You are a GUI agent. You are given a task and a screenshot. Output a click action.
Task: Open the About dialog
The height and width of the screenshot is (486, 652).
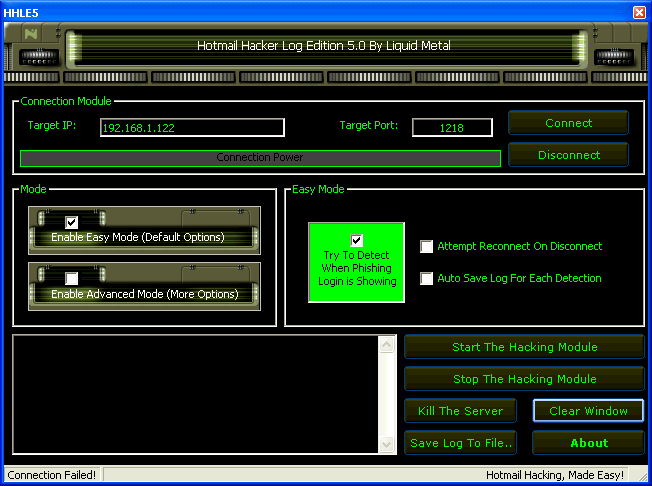[x=588, y=443]
